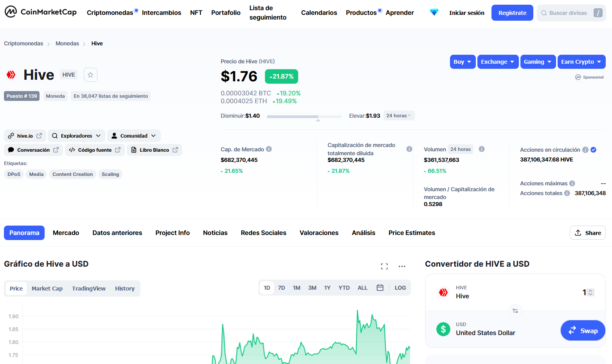
Task: Click the 24 horas volume badge
Action: click(x=461, y=149)
